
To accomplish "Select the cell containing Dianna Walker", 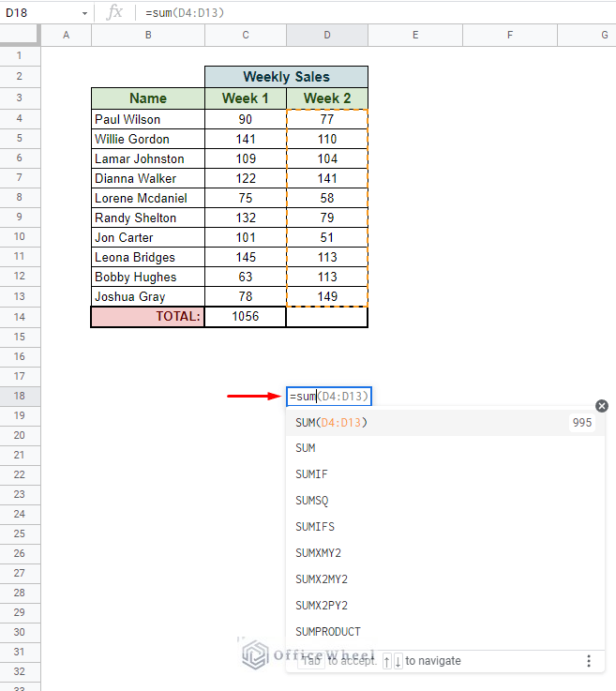I will (148, 178).
